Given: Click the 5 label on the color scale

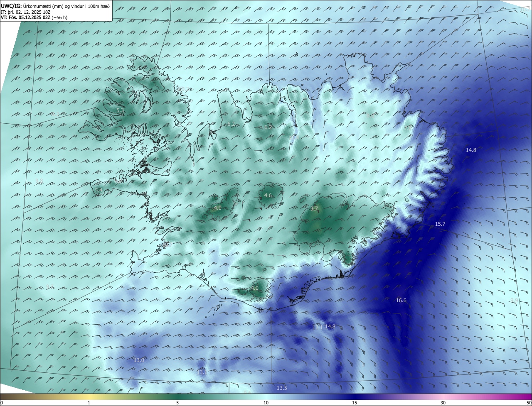Looking at the screenshot, I should coord(177,403).
